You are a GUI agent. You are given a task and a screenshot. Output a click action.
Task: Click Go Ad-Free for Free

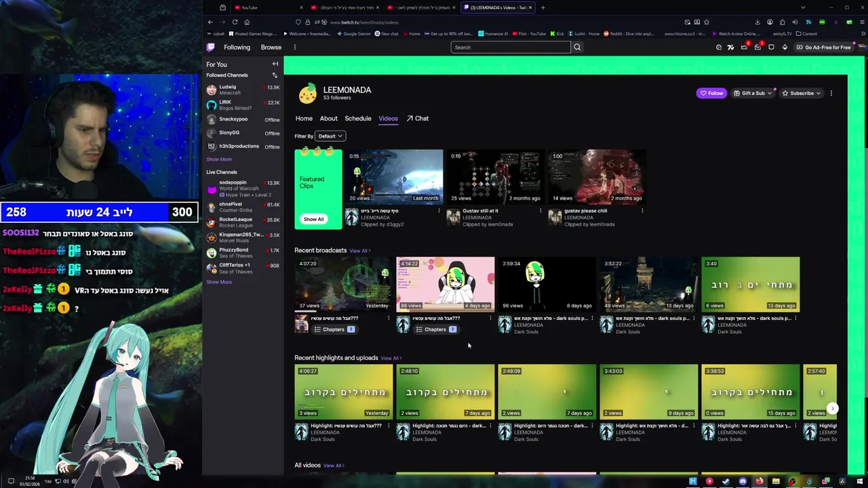823,47
